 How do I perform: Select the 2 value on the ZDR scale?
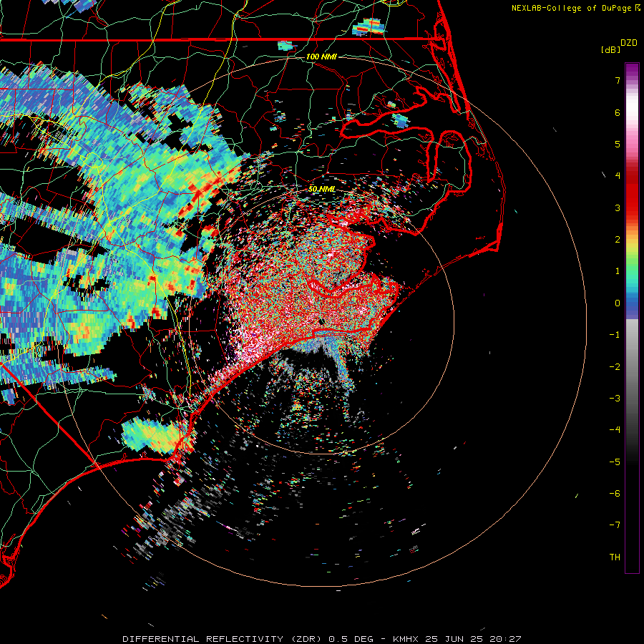(618, 240)
